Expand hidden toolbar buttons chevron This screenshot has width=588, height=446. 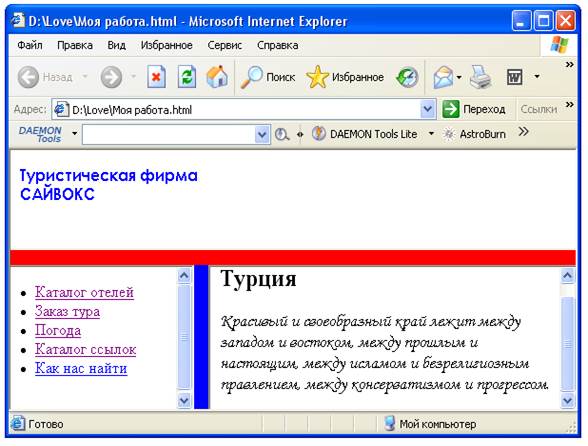569,65
